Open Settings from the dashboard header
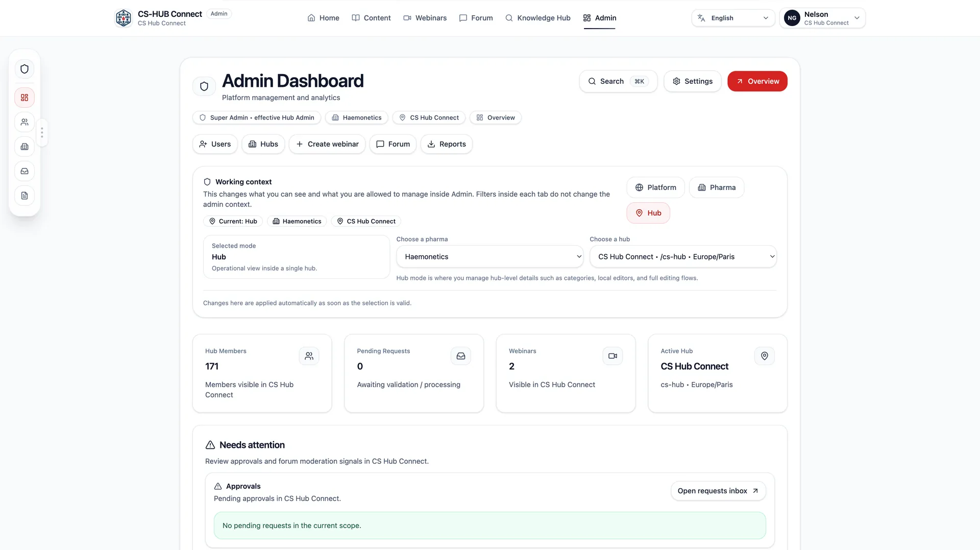 coord(692,81)
